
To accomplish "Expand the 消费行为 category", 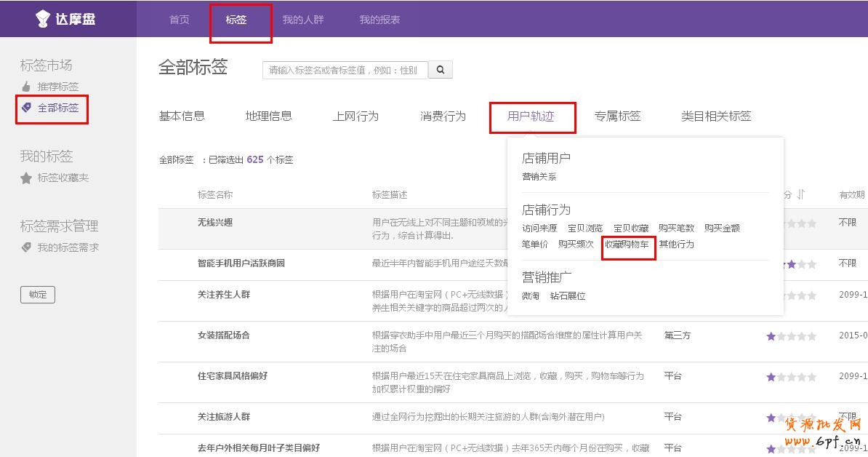I will coord(443,116).
